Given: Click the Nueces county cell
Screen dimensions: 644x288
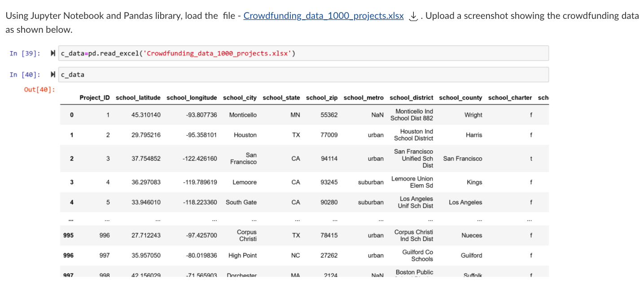Looking at the screenshot, I should [x=472, y=236].
